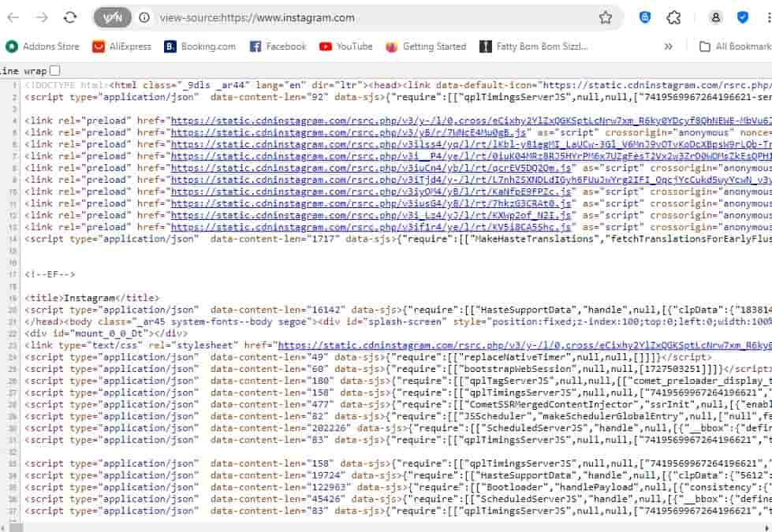772x532 pixels.
Task: Open the site information icon
Action: [144, 17]
